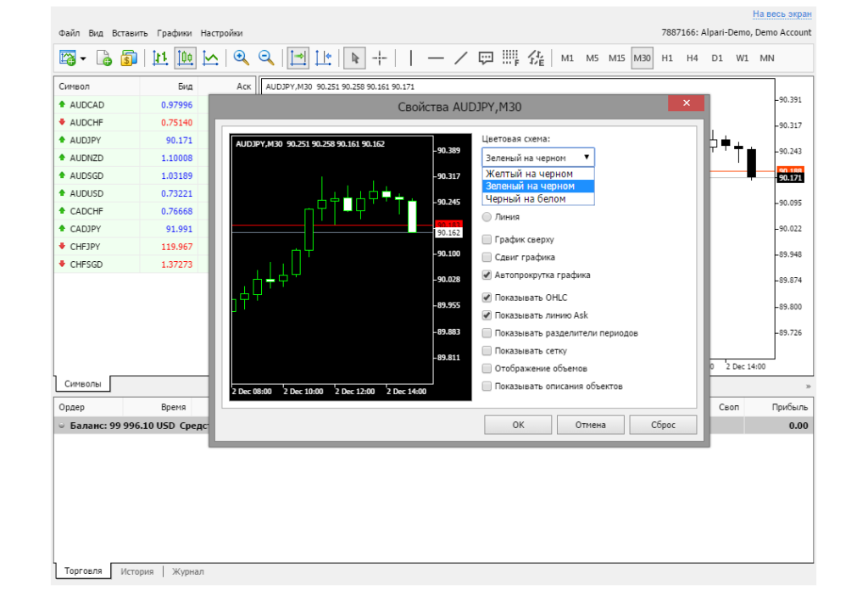Uncheck 'Показывать OHLC' option

[487, 298]
